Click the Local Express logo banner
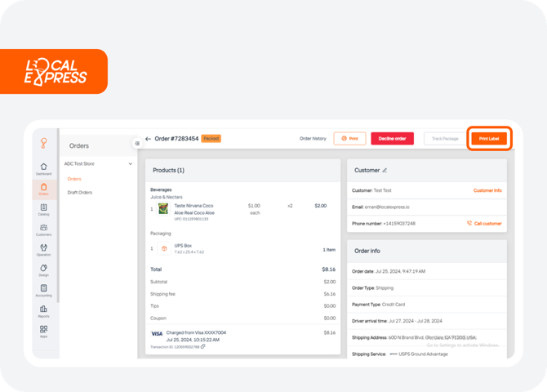Image resolution: width=547 pixels, height=392 pixels. tap(54, 72)
